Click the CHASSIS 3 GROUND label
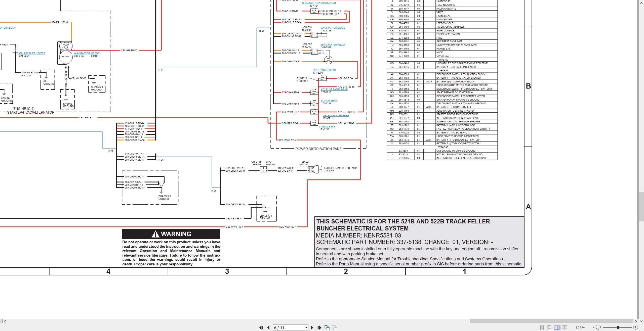Viewport: 644px width, 331px height. point(165,198)
